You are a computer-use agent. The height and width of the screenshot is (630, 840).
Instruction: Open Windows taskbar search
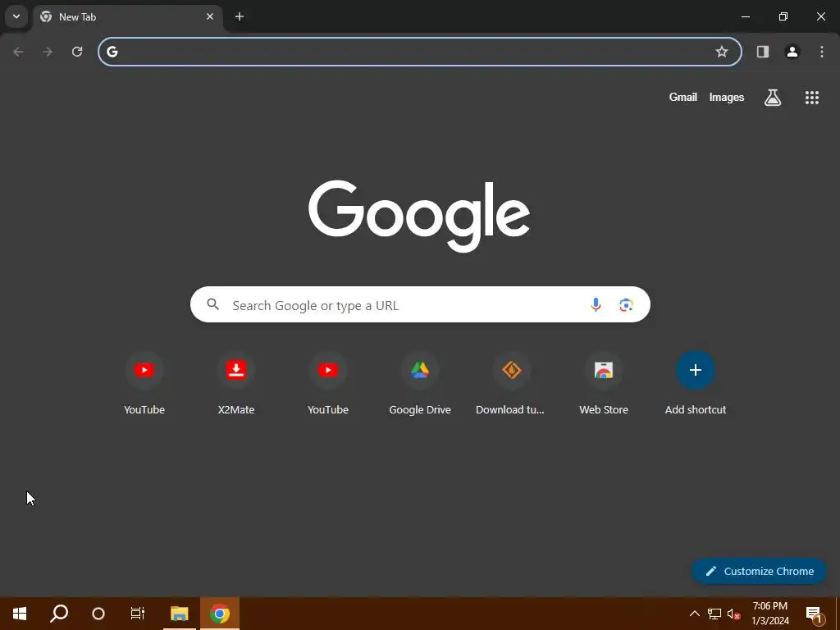coord(59,614)
